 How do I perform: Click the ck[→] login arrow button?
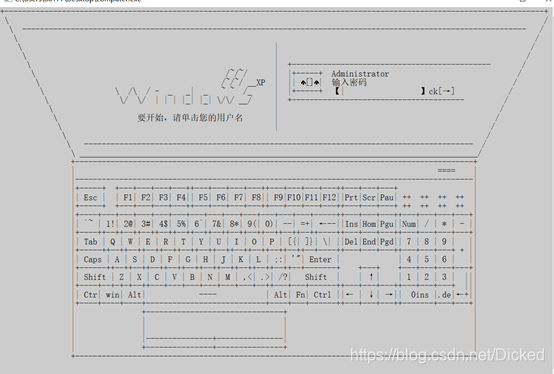[x=441, y=91]
